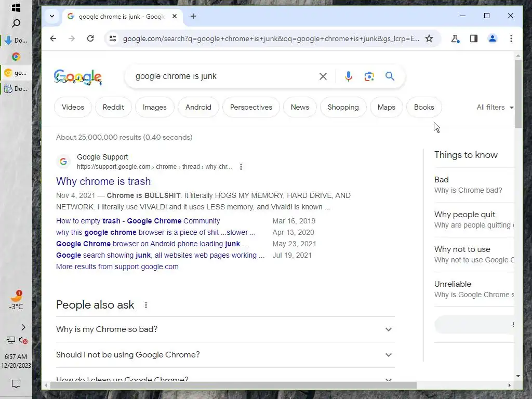Screen dimensions: 532x399
Task: Open 'why this google chrome browser' link
Action: point(156,232)
